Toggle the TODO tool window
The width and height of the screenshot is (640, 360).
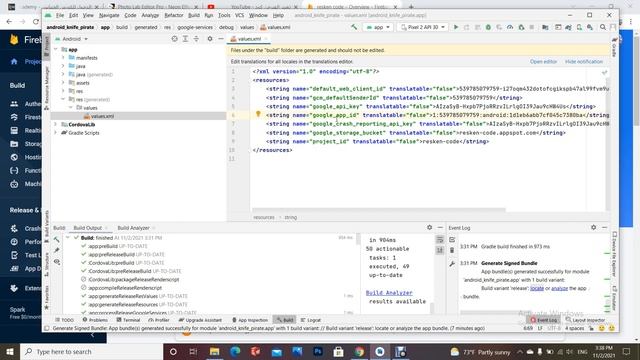pyautogui.click(x=64, y=320)
